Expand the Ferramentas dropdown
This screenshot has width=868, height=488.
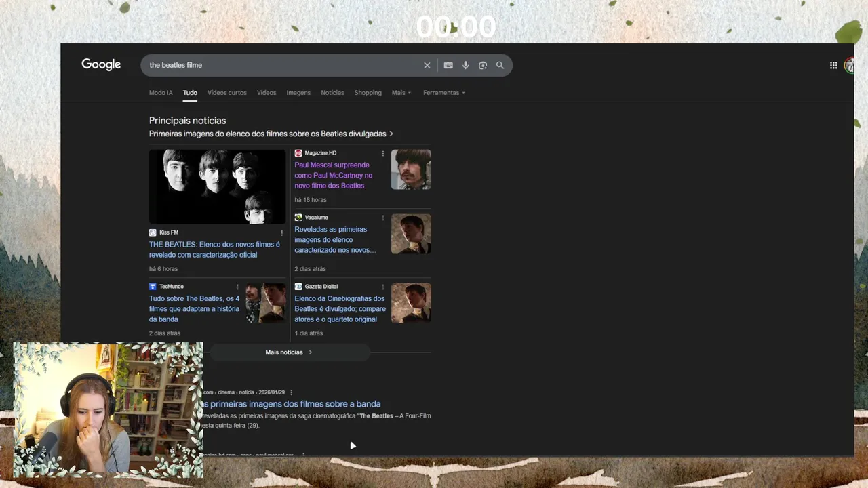click(x=444, y=93)
